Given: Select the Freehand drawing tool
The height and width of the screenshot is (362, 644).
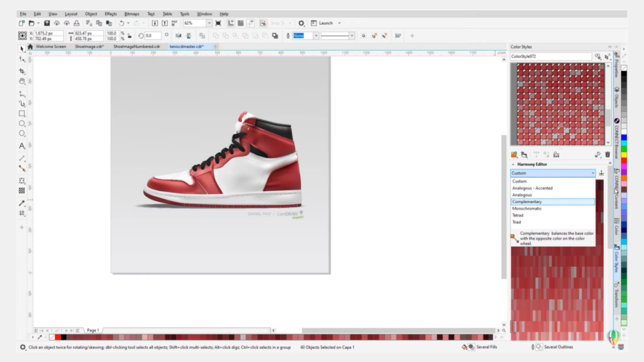Looking at the screenshot, I should 22,94.
